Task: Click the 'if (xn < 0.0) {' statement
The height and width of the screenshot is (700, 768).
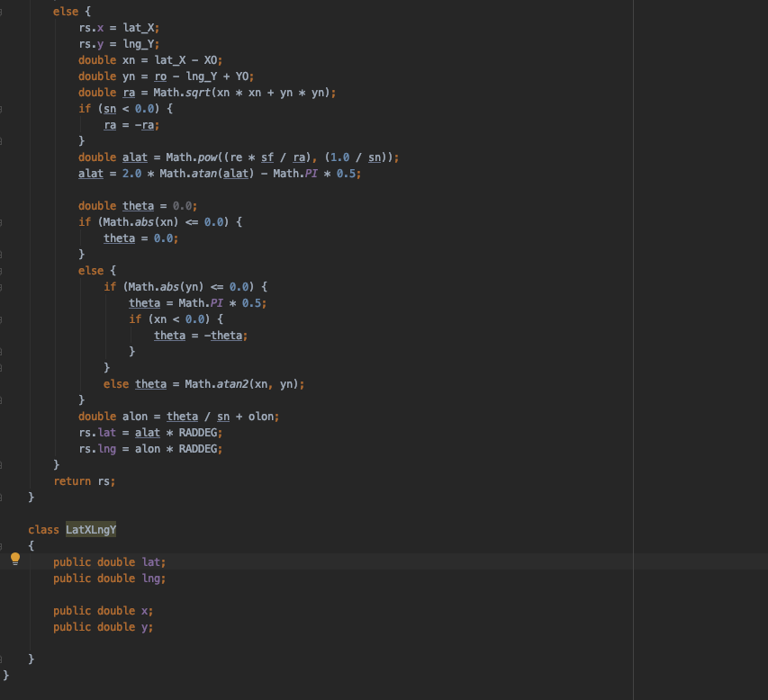Action: pos(176,319)
